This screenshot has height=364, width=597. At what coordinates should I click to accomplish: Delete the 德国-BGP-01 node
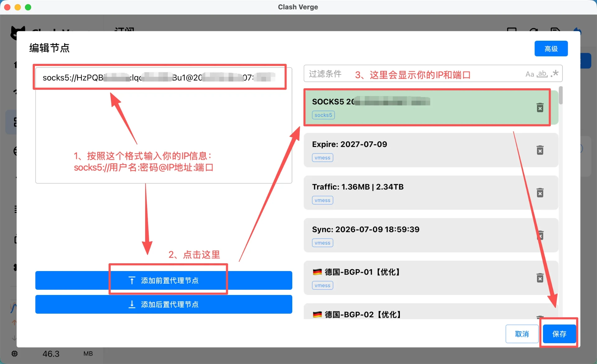(540, 278)
